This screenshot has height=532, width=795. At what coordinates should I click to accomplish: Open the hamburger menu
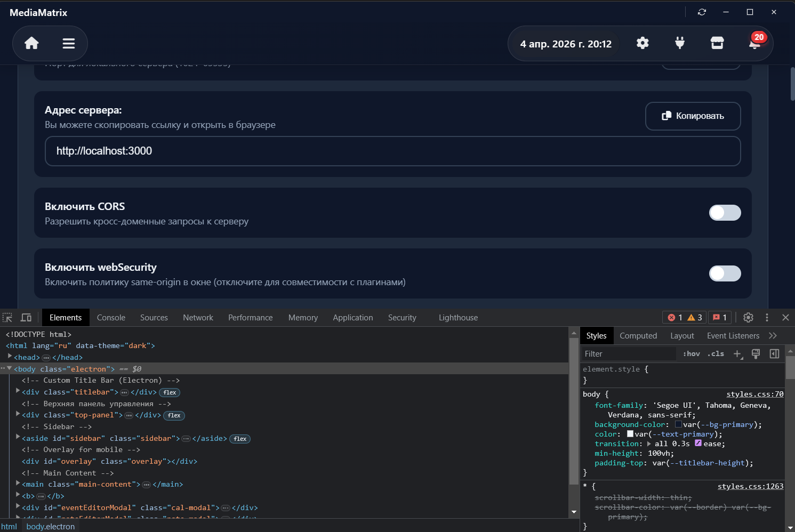68,43
